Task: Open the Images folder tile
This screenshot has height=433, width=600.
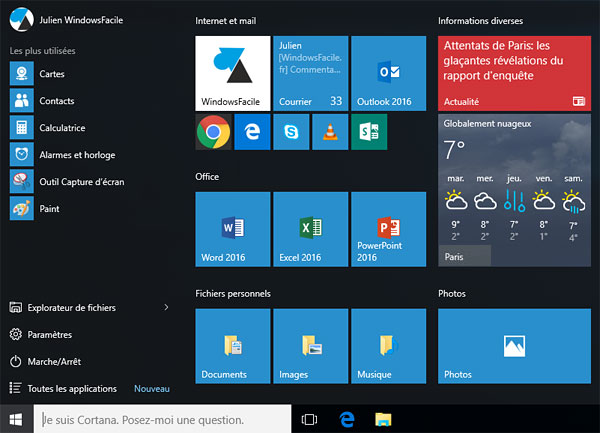Action: coord(311,346)
